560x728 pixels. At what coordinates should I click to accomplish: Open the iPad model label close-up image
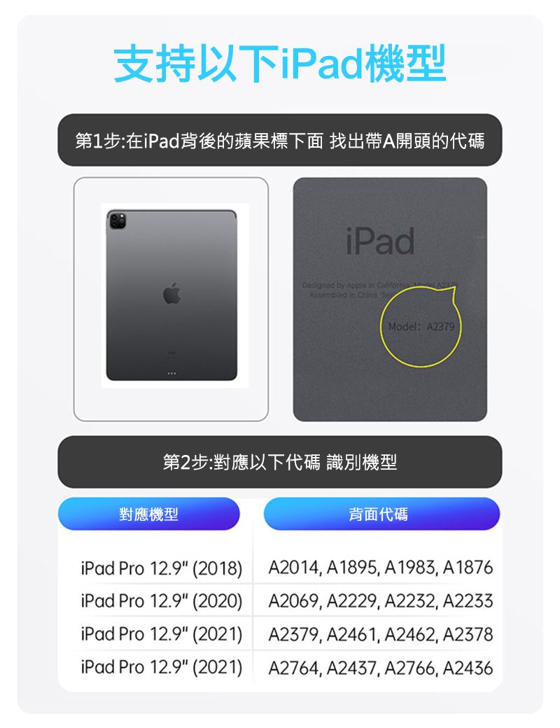pos(390,300)
